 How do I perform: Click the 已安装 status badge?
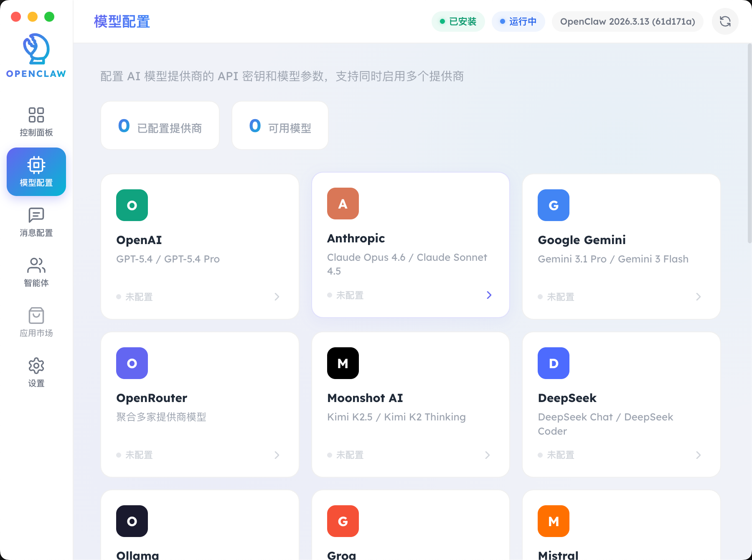[458, 21]
